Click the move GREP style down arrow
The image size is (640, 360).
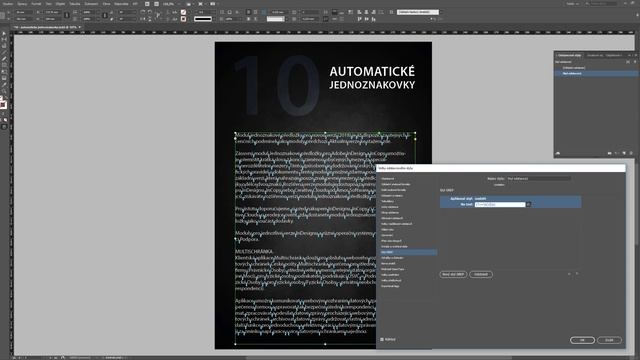(x=577, y=274)
